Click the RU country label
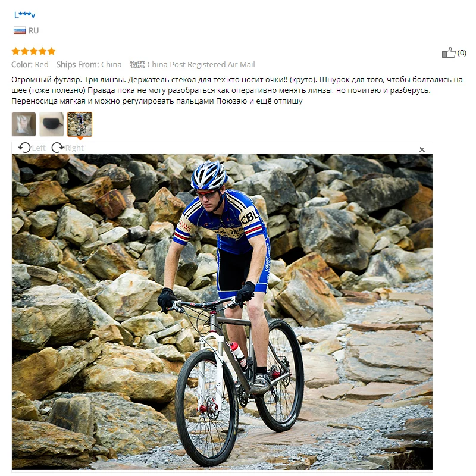476x476 pixels. tap(34, 31)
